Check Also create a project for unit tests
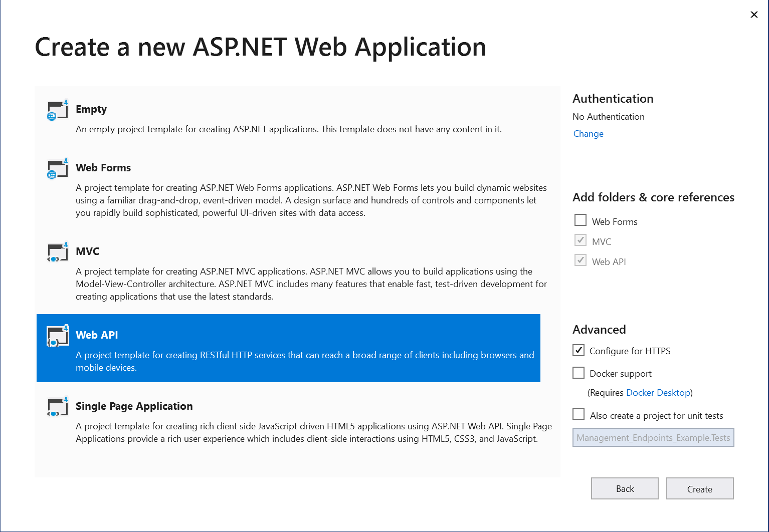Image resolution: width=769 pixels, height=532 pixels. click(578, 414)
